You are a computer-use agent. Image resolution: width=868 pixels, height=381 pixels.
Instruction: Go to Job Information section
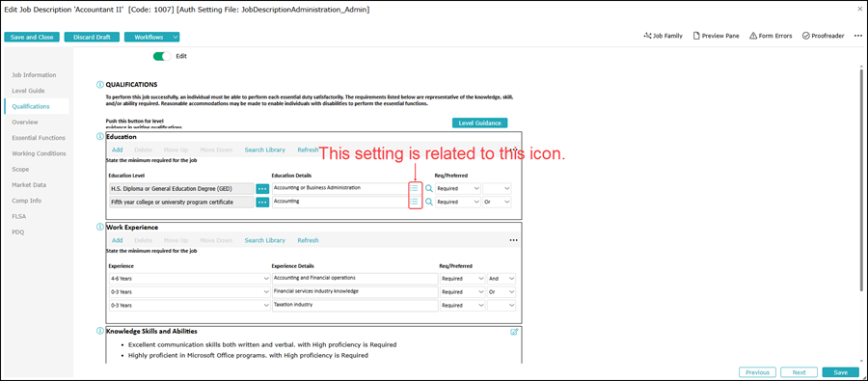coord(34,75)
